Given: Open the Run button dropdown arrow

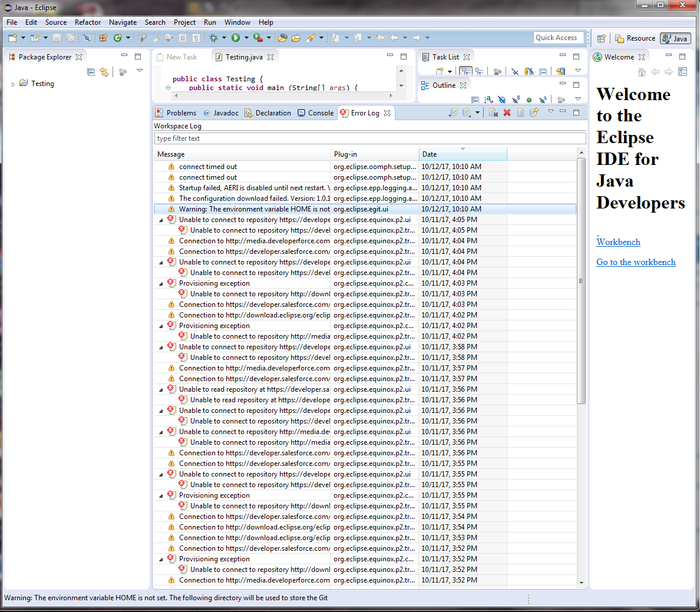Looking at the screenshot, I should click(x=246, y=38).
